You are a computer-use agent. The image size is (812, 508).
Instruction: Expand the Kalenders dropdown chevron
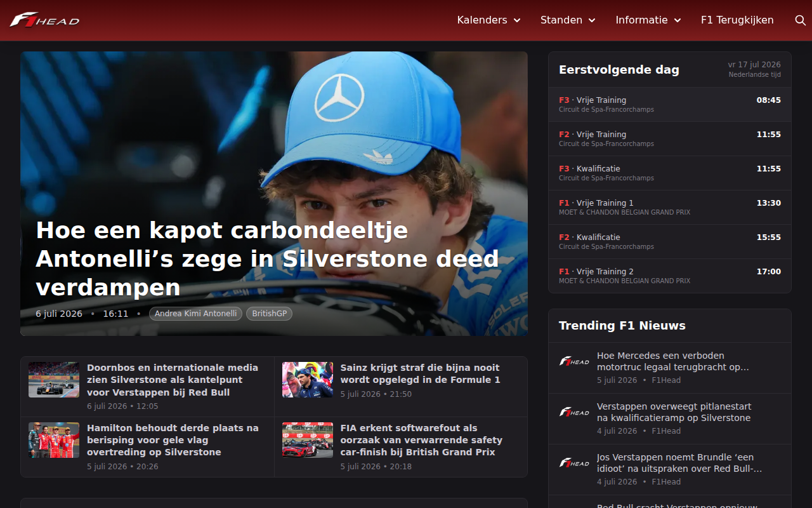point(517,20)
